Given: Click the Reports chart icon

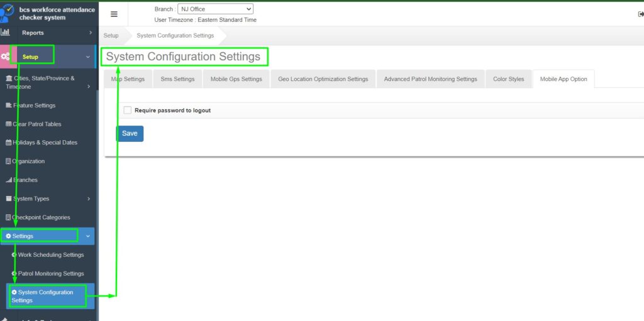Looking at the screenshot, I should tap(5, 32).
